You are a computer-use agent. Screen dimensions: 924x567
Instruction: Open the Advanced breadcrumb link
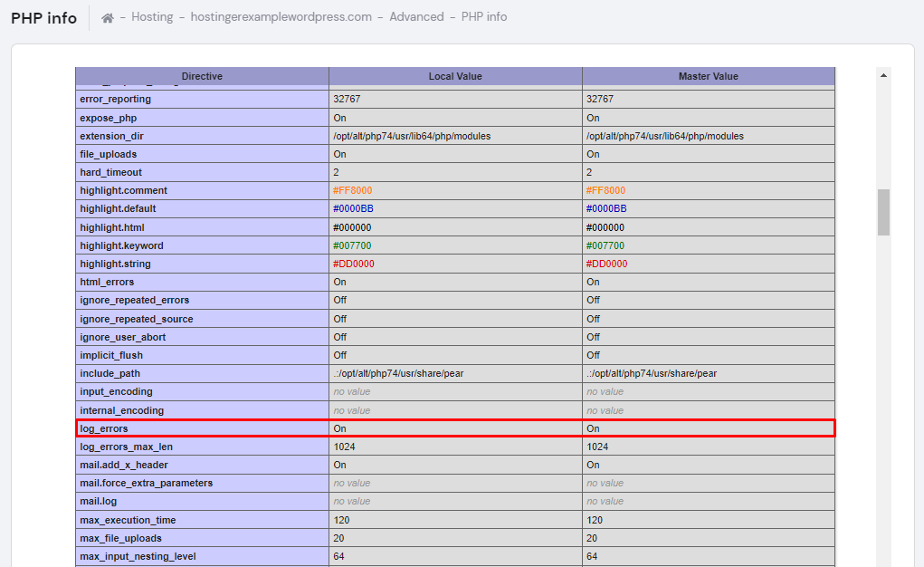click(x=416, y=16)
